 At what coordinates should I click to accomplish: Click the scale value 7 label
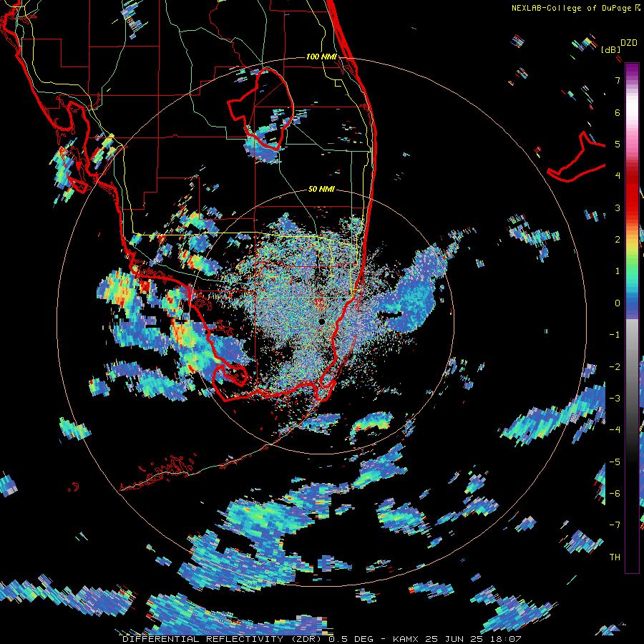[x=618, y=81]
